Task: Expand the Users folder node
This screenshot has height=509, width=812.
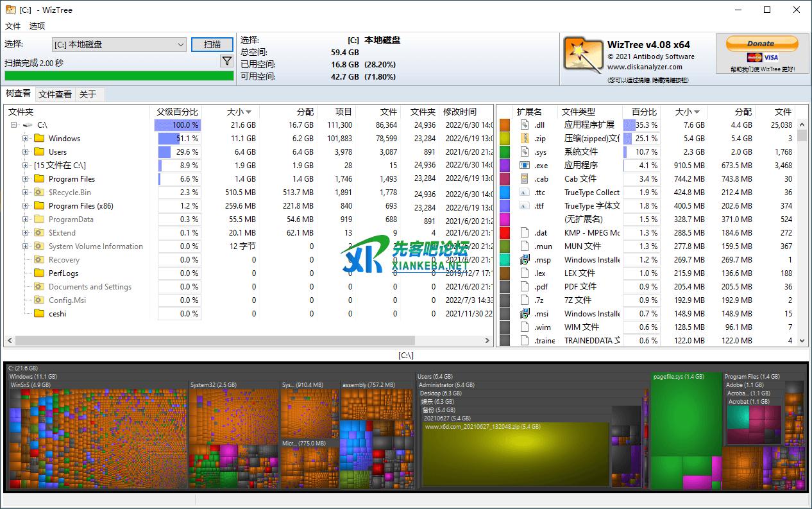Action: point(26,152)
